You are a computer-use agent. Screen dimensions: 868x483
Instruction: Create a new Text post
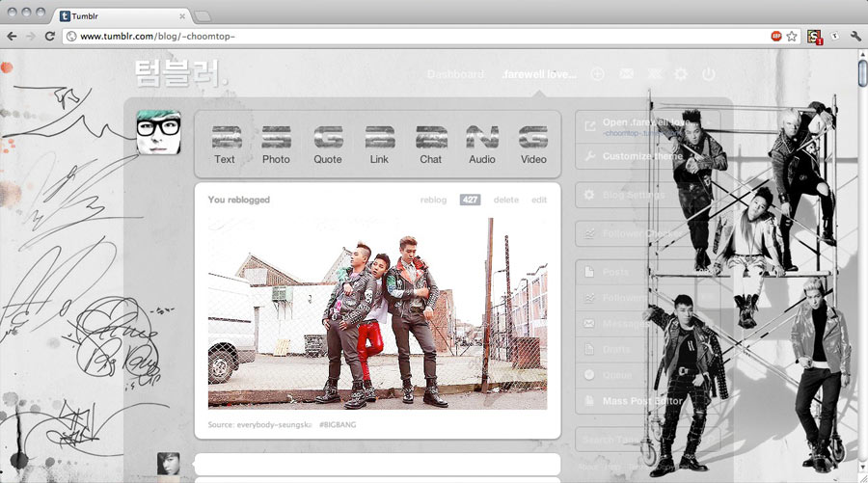[x=225, y=144]
